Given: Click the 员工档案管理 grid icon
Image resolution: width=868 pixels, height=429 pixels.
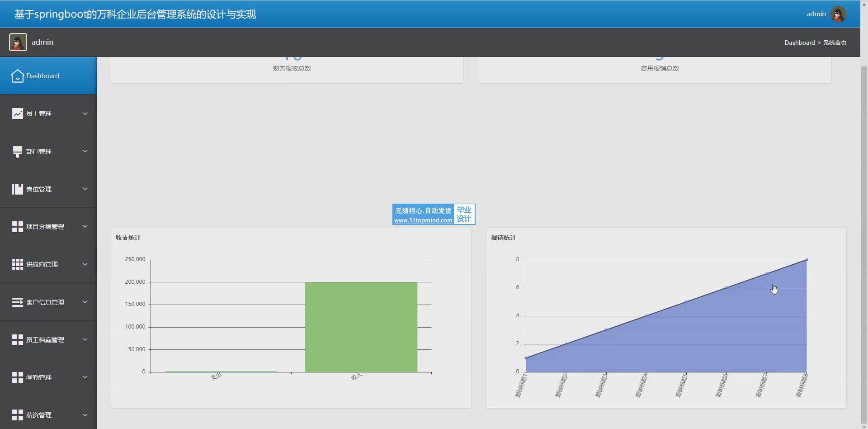Looking at the screenshot, I should pos(17,340).
